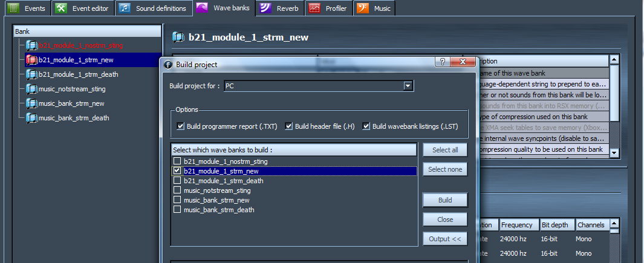Image resolution: width=644 pixels, height=263 pixels.
Task: Open the Build project for platform dropdown
Action: tap(409, 86)
